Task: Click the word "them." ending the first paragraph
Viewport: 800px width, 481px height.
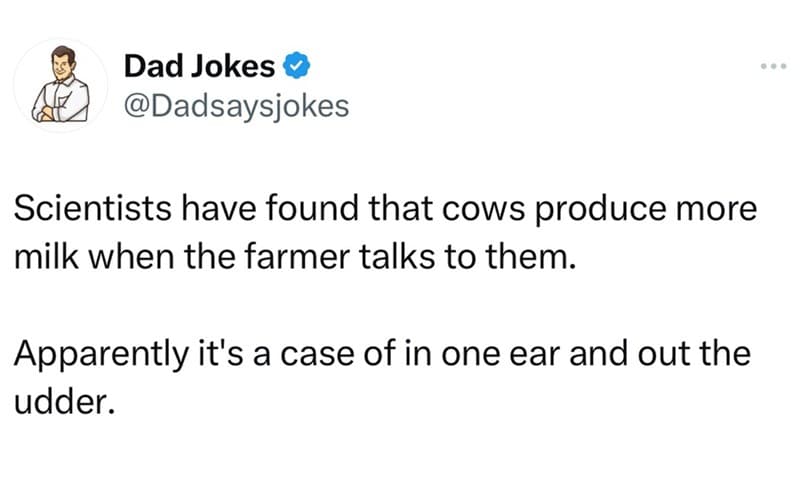Action: (x=531, y=257)
